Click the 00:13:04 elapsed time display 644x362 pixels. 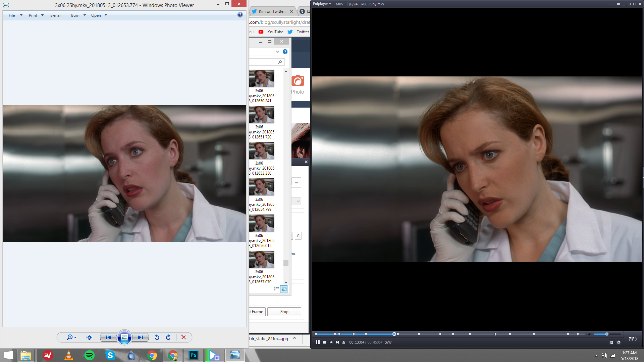[x=357, y=342]
